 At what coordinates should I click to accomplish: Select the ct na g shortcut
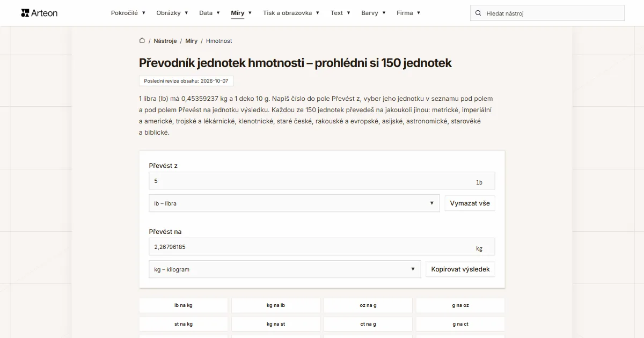(368, 324)
